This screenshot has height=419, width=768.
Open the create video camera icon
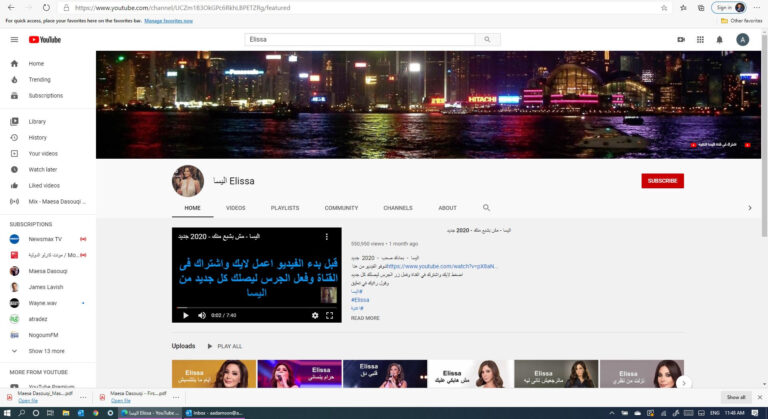tap(681, 40)
